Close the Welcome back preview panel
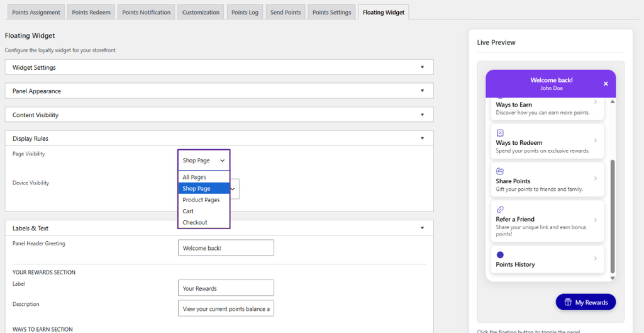Screen dimensions: 644x333 [606, 84]
